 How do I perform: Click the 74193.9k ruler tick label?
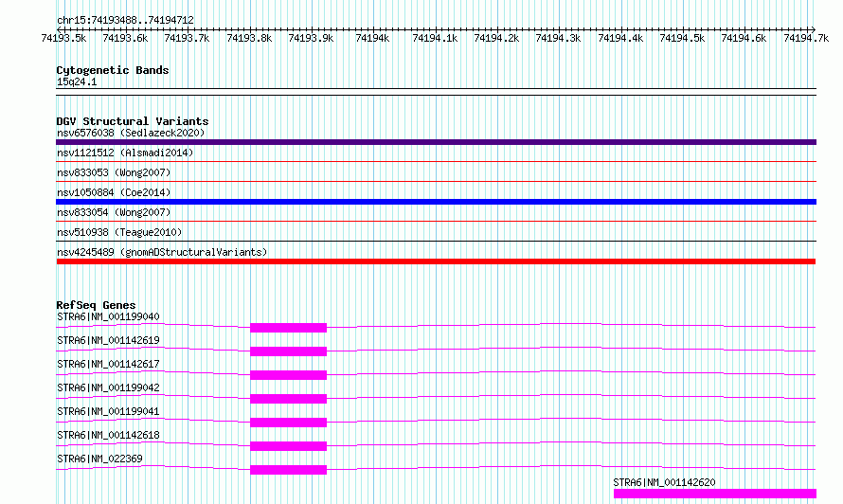(x=311, y=38)
